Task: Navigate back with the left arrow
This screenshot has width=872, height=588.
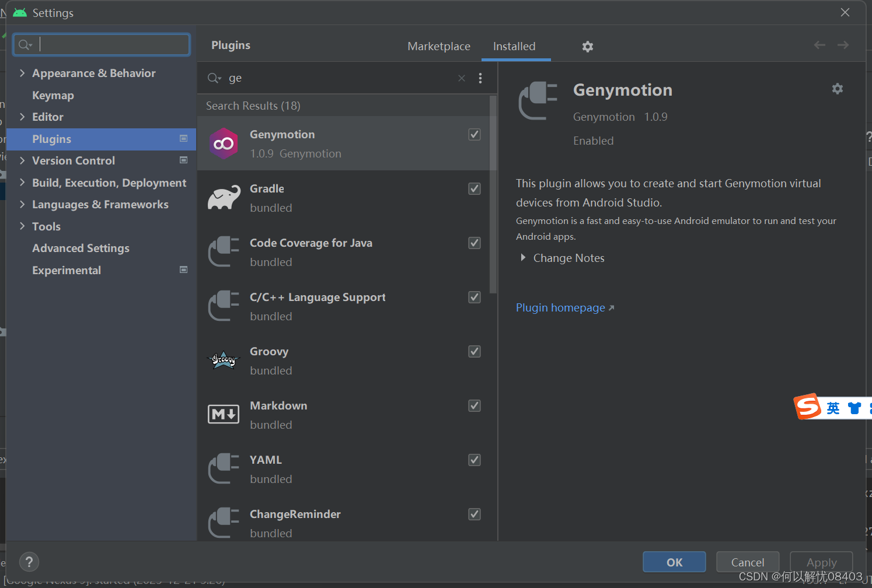Action: [x=819, y=45]
